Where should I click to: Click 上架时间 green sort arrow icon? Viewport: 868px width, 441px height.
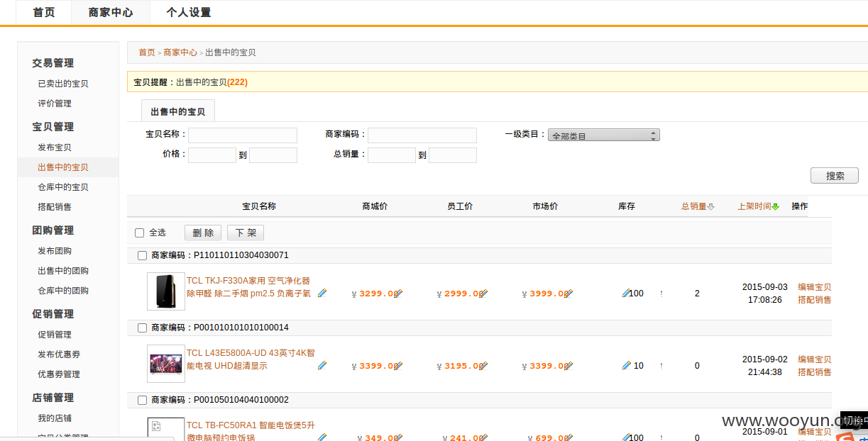[776, 207]
